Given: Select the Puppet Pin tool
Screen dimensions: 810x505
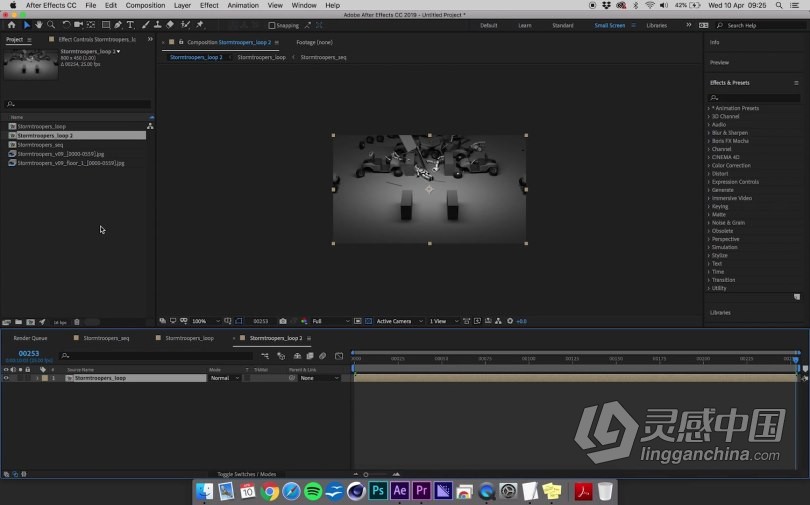Looking at the screenshot, I should coord(200,25).
